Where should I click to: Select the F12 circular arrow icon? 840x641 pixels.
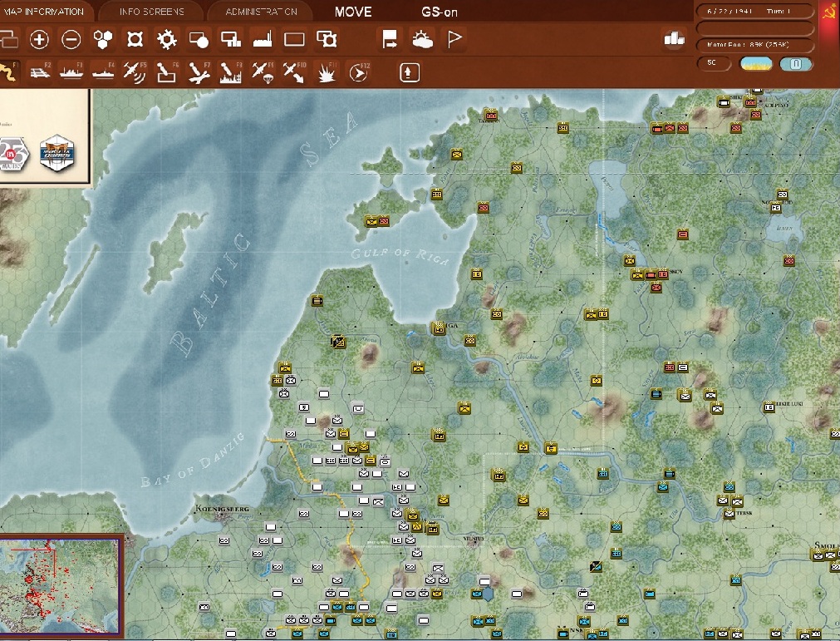click(358, 72)
